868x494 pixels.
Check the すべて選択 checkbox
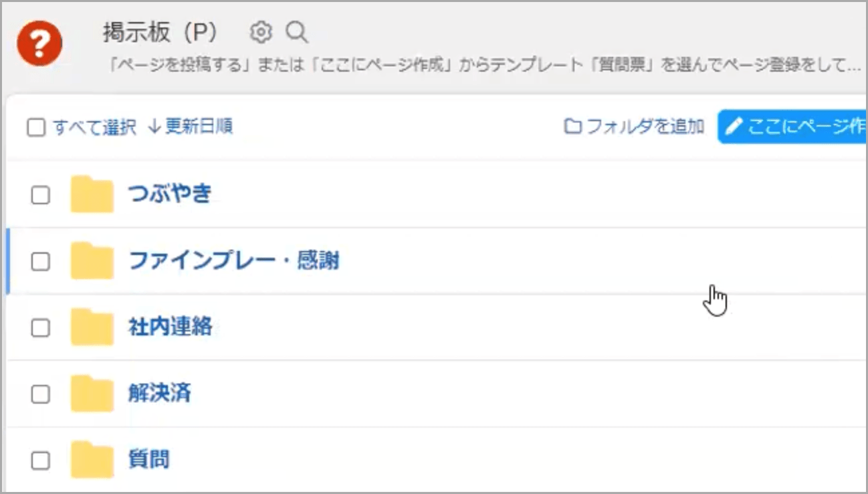coord(35,127)
